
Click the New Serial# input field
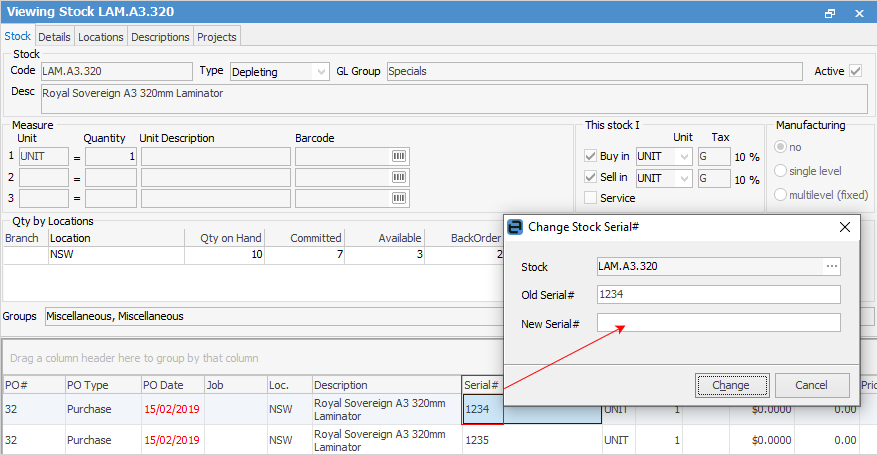coord(718,323)
